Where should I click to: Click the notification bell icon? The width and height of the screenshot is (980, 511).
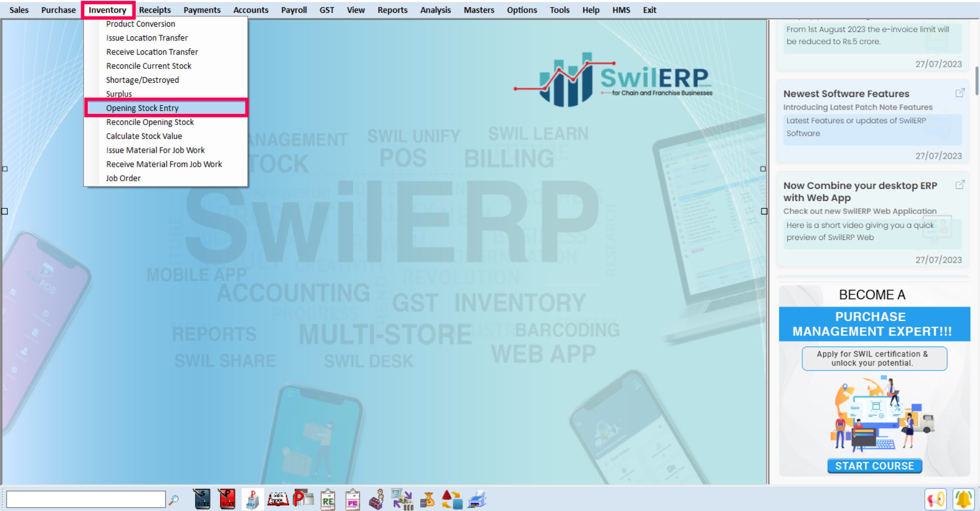pos(964,499)
